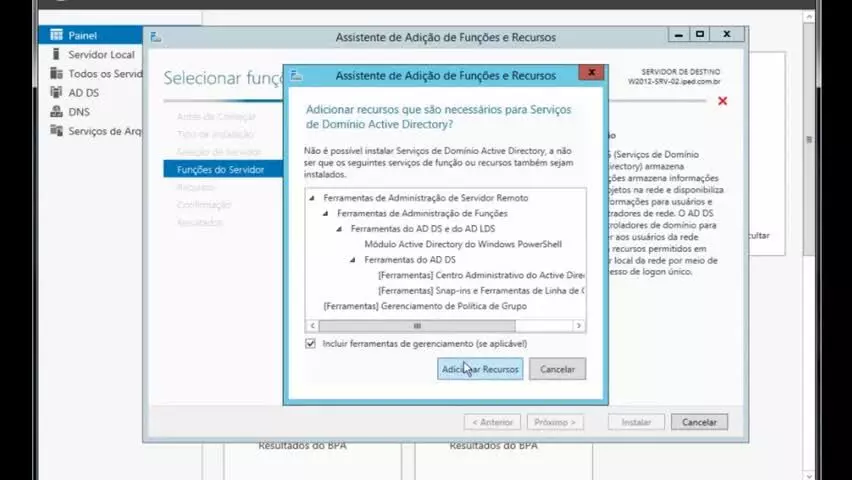The height and width of the screenshot is (480, 852).
Task: Open the DNS sidebar icon
Action: pos(57,111)
